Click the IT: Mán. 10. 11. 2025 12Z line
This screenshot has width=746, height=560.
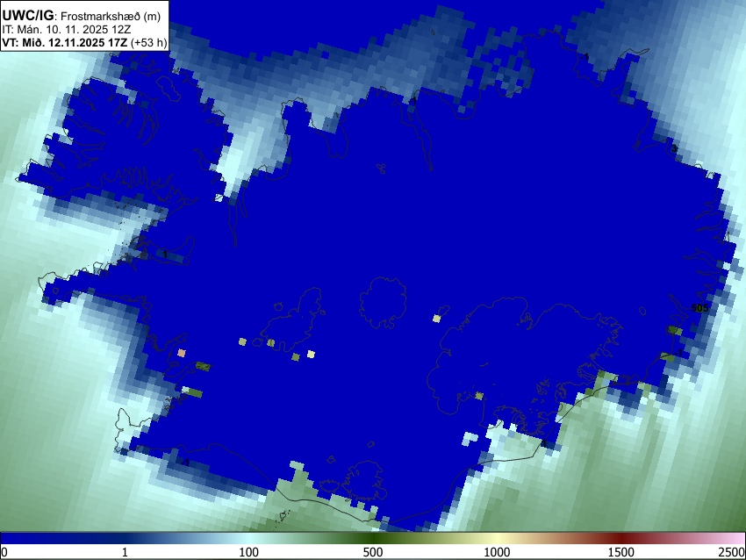(x=66, y=30)
